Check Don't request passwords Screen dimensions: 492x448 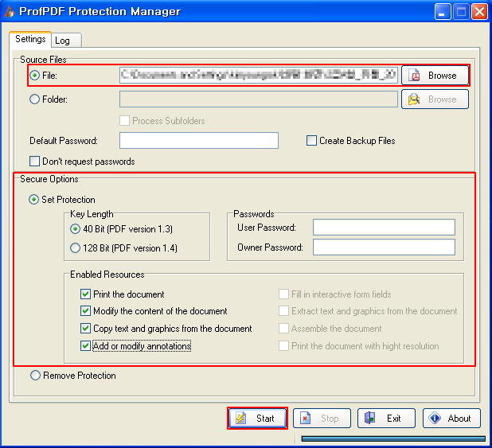34,162
